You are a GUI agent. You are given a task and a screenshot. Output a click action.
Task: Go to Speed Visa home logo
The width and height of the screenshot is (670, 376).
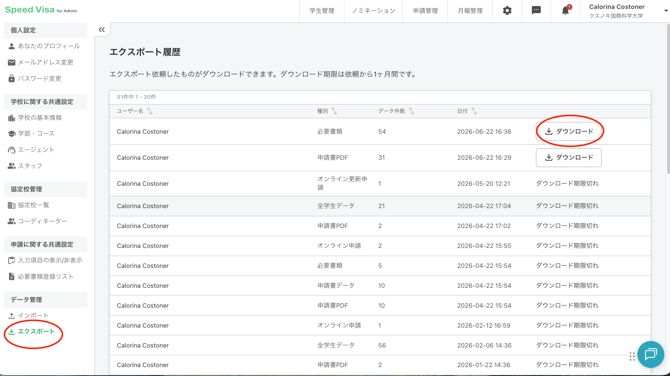tap(41, 10)
